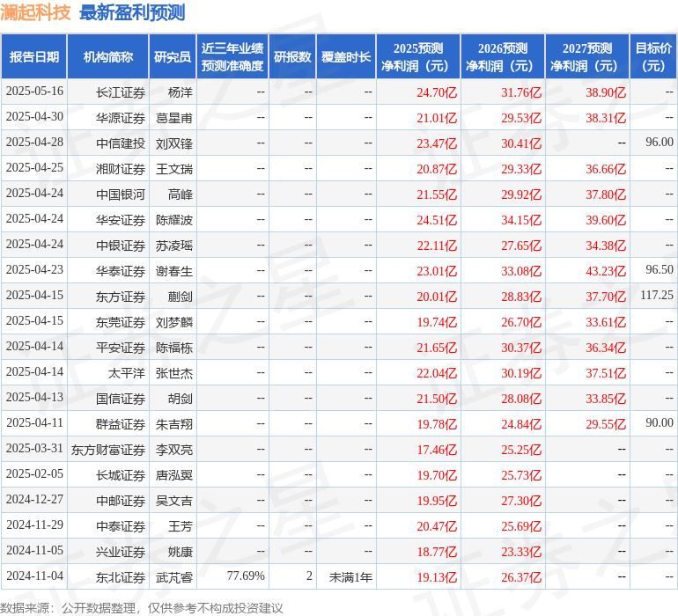Screen dimensions: 678x616
Task: Select researcher 杨洋
Action: coord(181,92)
